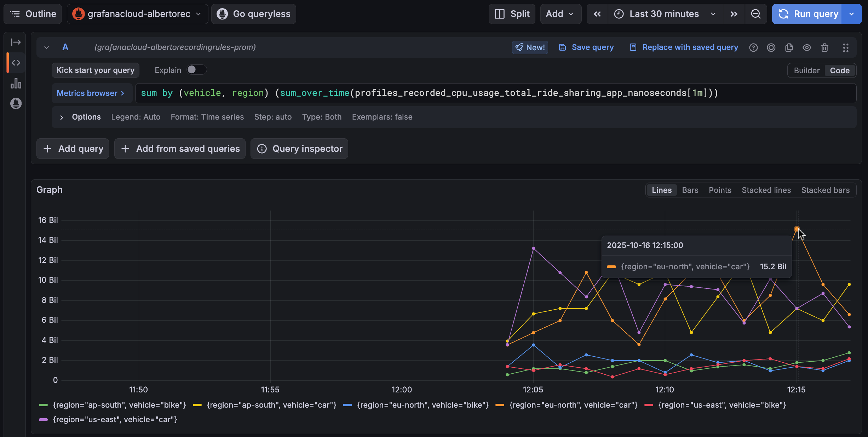868x437 pixels.
Task: Enable the Explain toggle
Action: (x=196, y=70)
